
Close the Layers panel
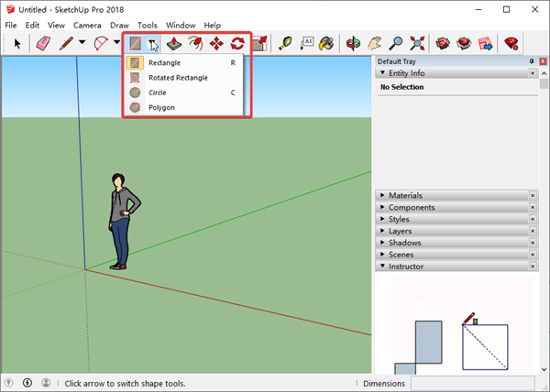click(533, 231)
